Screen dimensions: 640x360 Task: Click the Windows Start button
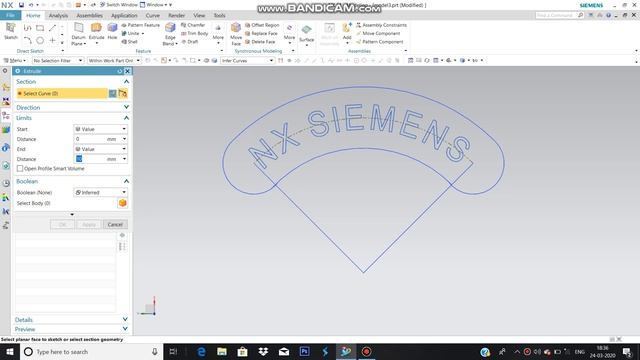click(10, 351)
